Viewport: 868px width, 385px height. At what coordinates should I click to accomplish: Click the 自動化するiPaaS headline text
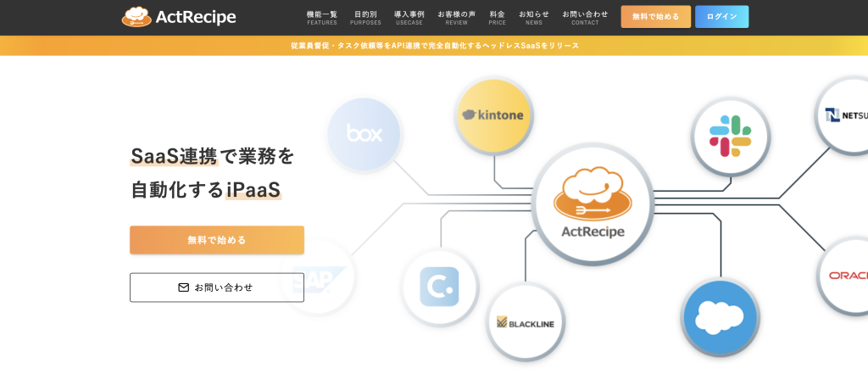[206, 190]
